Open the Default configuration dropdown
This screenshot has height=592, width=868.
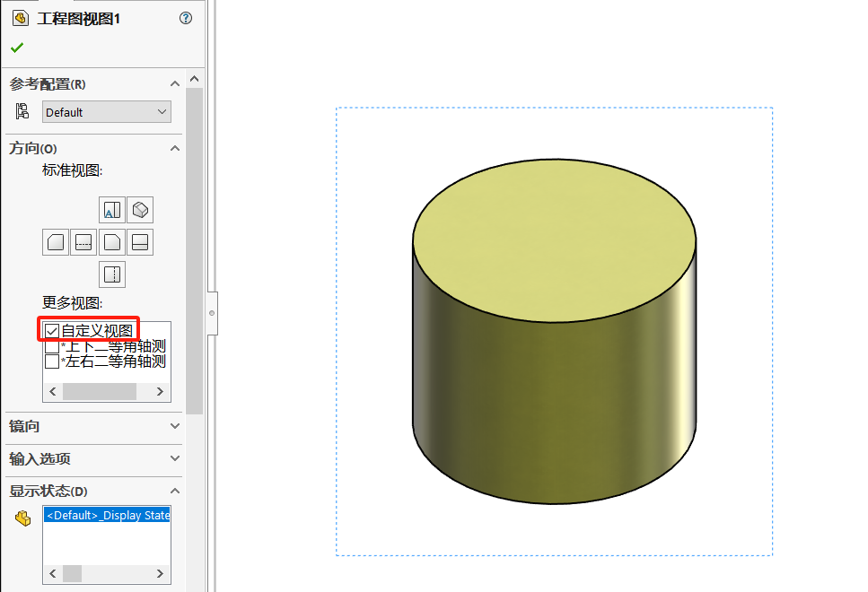coord(106,112)
